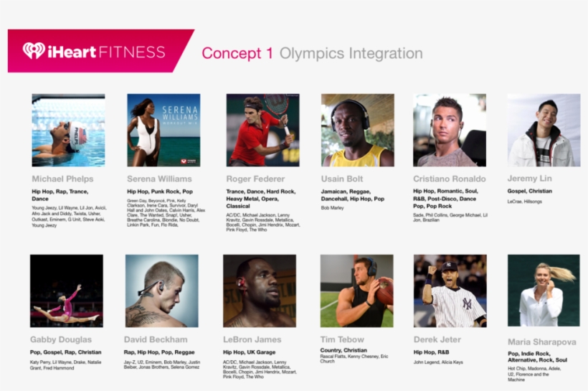
Task: Click the LeBron James name link
Action: point(253,339)
